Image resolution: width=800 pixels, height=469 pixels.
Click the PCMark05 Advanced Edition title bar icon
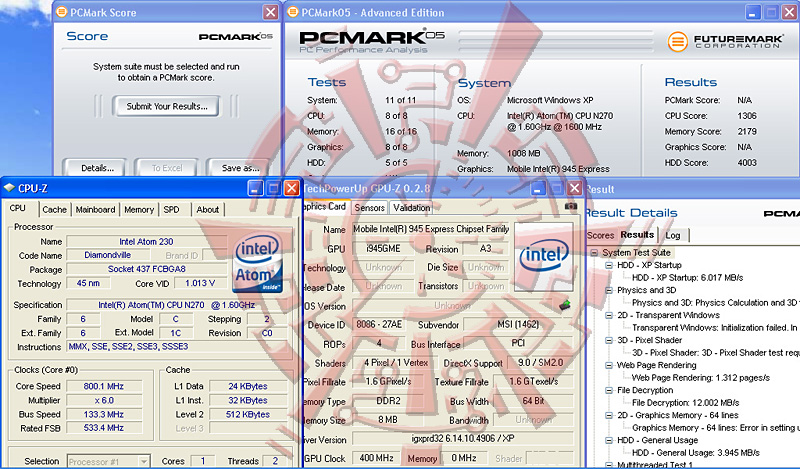click(x=292, y=12)
